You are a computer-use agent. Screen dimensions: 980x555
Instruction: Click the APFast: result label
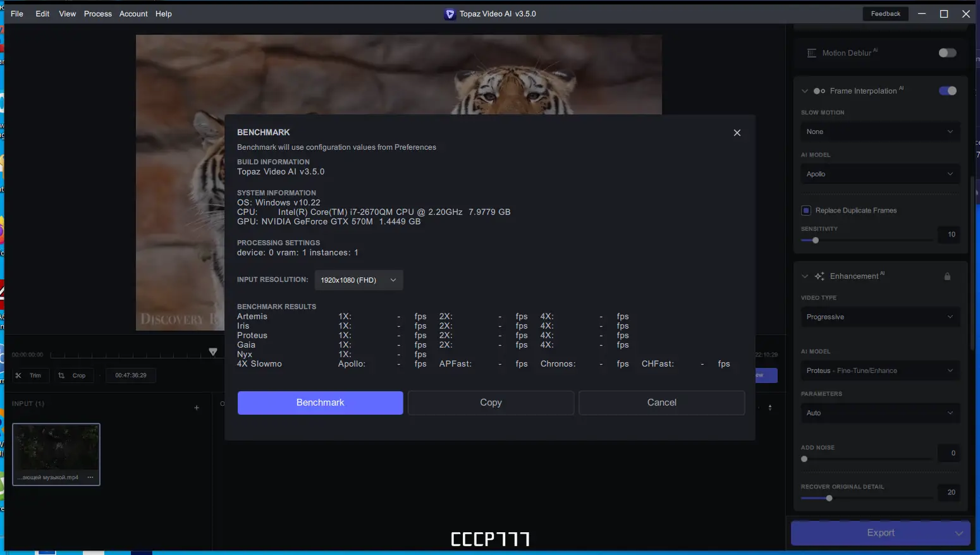[455, 364]
